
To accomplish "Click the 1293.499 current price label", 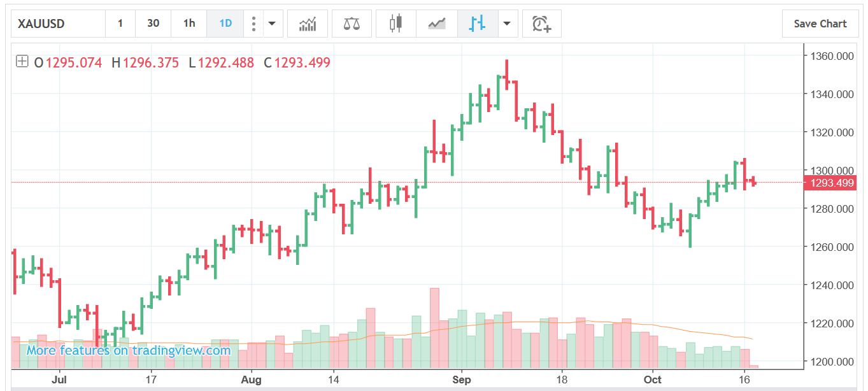I will click(x=831, y=183).
